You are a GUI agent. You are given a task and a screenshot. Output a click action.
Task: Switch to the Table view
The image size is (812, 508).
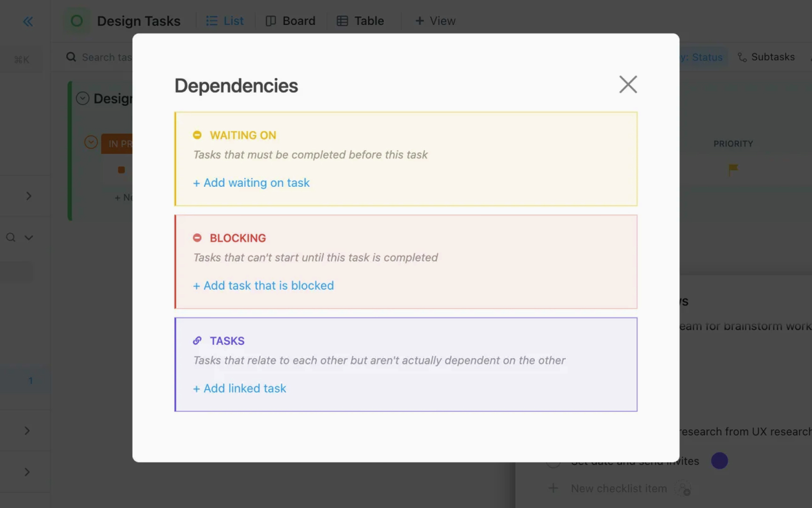click(360, 21)
